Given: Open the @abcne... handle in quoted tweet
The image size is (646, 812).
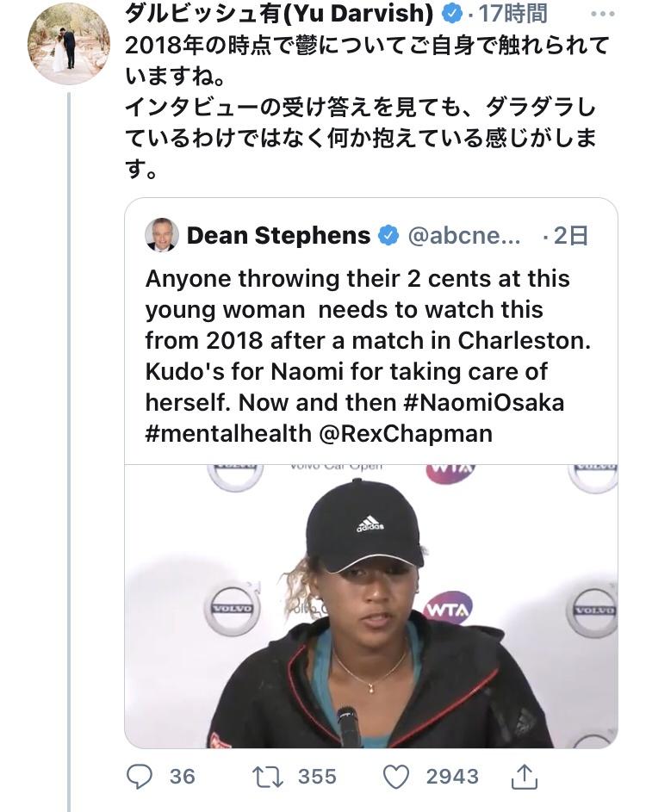Looking at the screenshot, I should pos(464,236).
